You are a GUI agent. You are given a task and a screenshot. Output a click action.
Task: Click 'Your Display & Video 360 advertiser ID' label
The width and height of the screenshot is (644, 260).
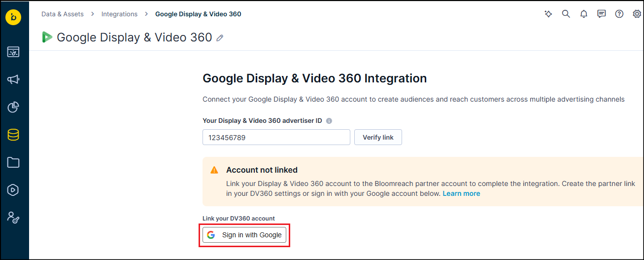[263, 121]
